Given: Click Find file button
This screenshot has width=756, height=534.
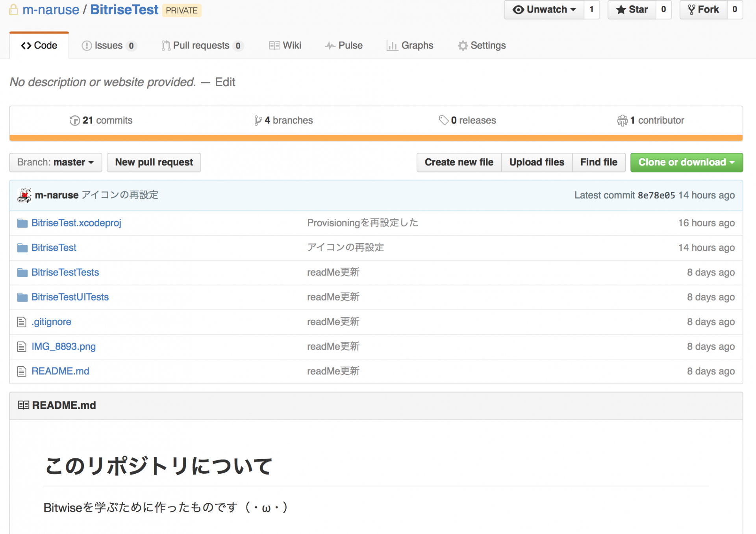Looking at the screenshot, I should tap(599, 163).
